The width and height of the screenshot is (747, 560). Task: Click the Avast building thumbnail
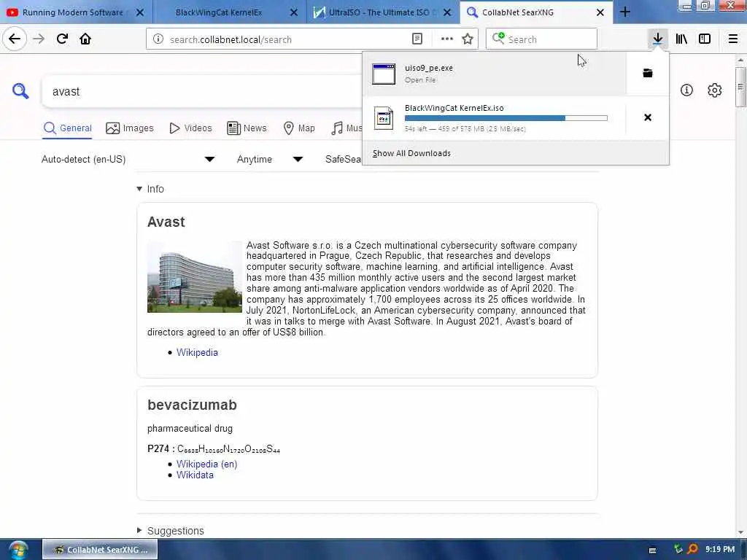[x=194, y=276]
